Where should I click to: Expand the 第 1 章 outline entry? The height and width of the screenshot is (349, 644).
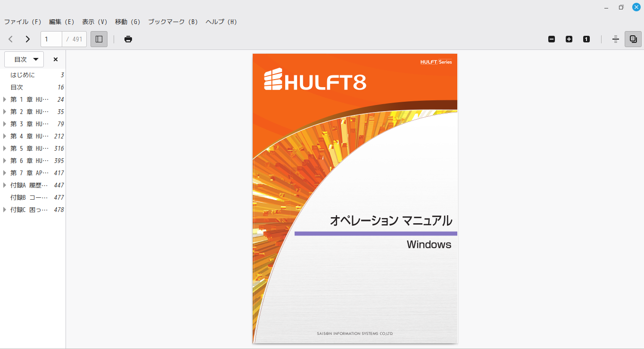click(5, 99)
